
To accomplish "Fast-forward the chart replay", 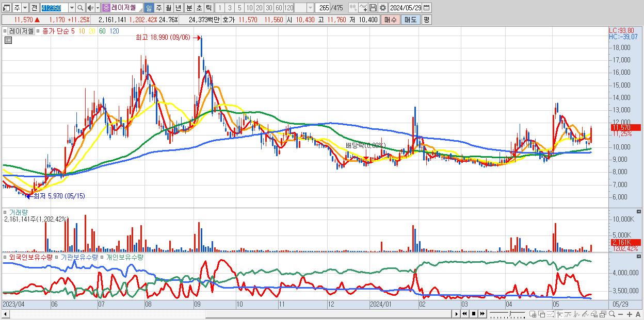I will (x=482, y=314).
